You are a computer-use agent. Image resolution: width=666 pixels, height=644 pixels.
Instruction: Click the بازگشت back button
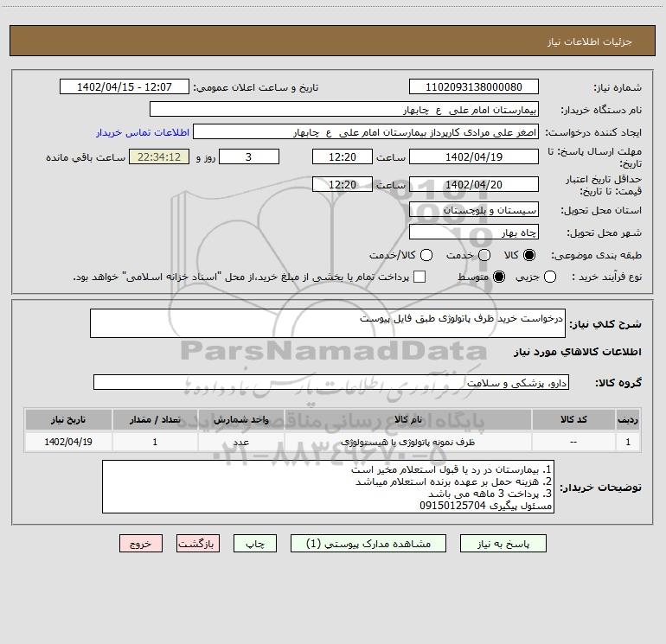pos(198,544)
